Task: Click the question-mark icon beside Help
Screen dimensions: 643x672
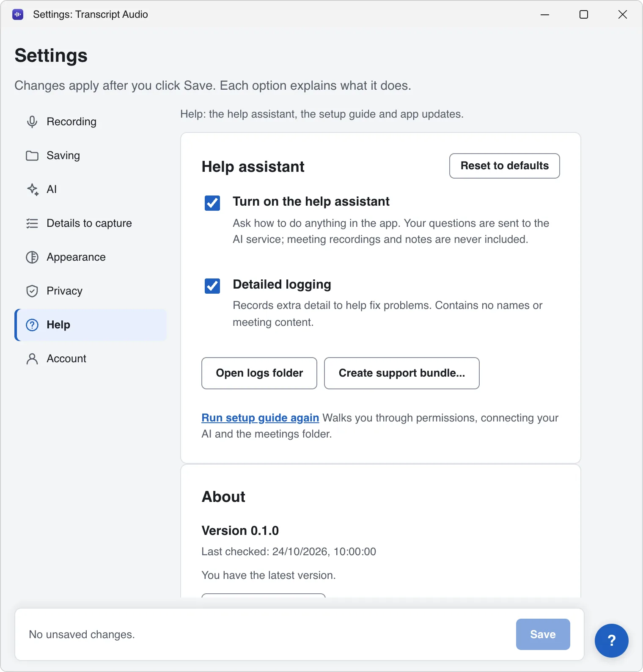Action: click(32, 325)
